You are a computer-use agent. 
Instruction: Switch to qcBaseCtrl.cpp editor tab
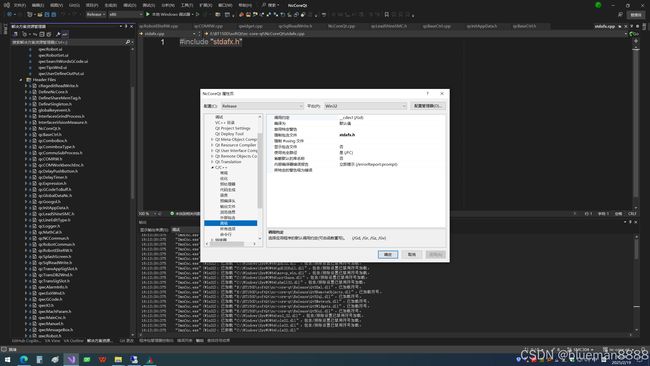(437, 26)
